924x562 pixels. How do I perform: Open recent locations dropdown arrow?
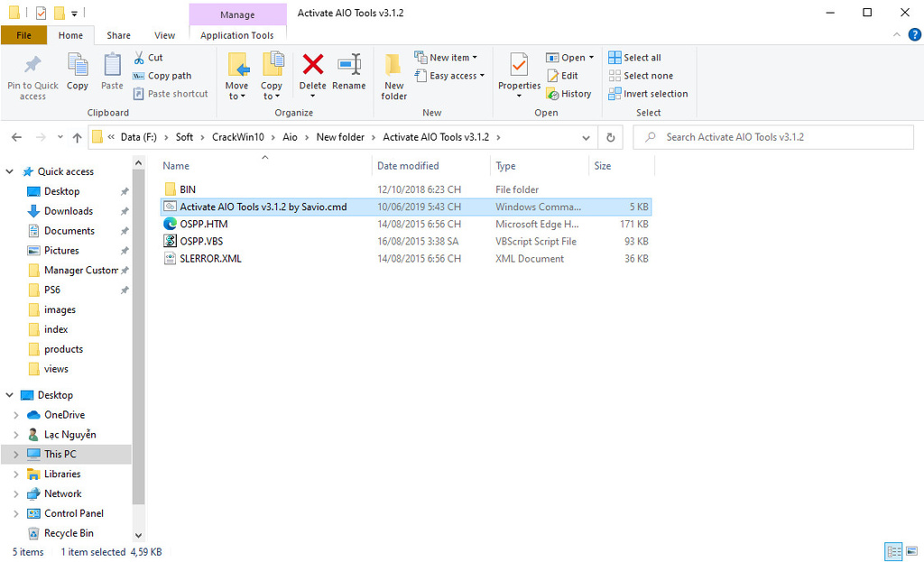(60, 137)
